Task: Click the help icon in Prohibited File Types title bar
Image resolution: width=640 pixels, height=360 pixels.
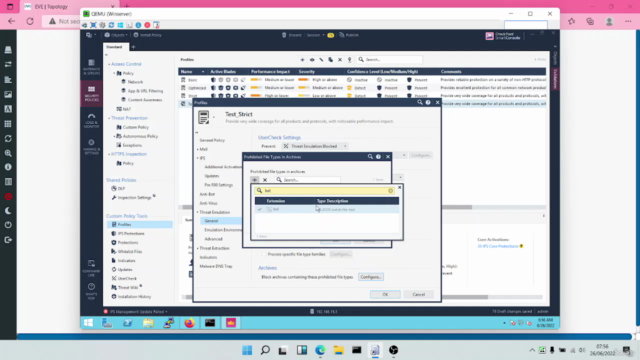Action: point(378,157)
